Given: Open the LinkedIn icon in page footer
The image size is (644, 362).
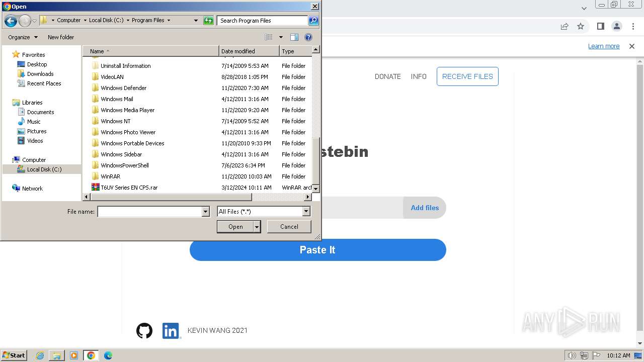Looking at the screenshot, I should (x=172, y=330).
